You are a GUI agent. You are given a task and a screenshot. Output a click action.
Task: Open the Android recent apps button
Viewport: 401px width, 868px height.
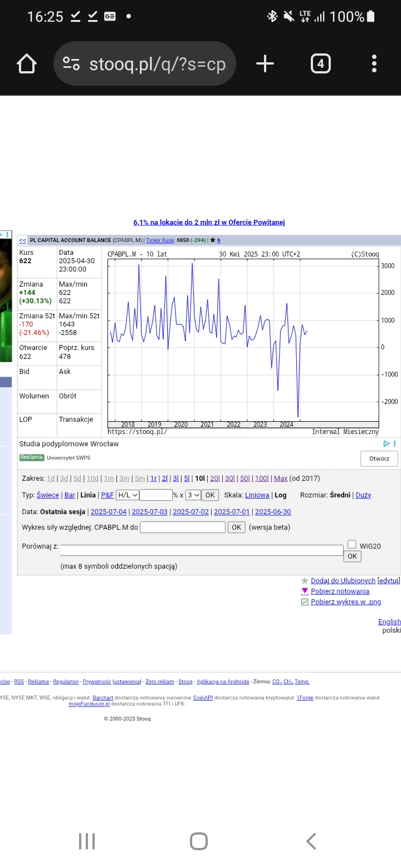coord(87,841)
